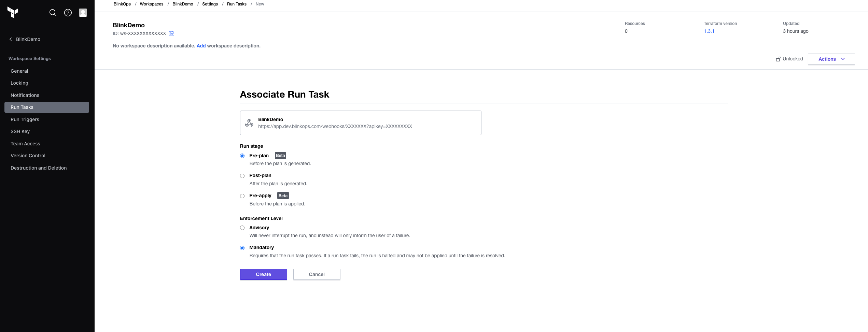Screen dimensions: 868x332
Task: Select the Mandatory enforcement level
Action: coord(242,248)
